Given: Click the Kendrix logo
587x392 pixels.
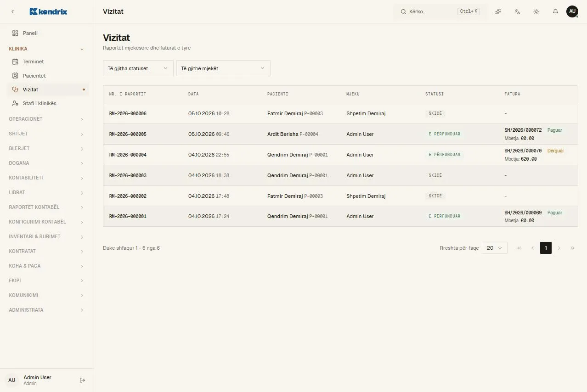Looking at the screenshot, I should 48,11.
